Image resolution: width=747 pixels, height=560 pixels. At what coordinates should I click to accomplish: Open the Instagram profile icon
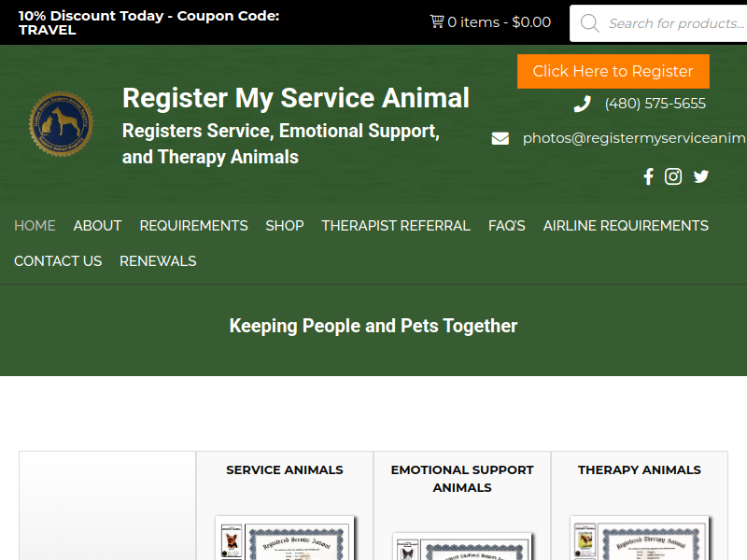coord(673,176)
